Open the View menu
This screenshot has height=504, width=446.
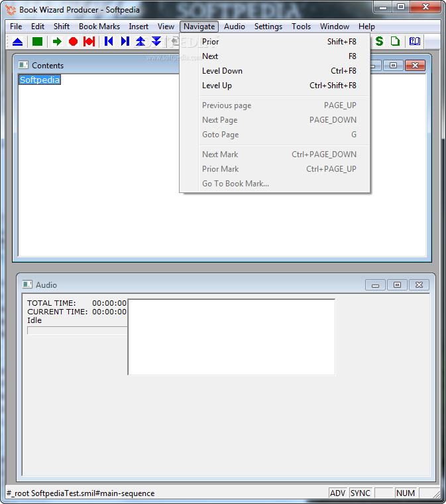coord(166,27)
